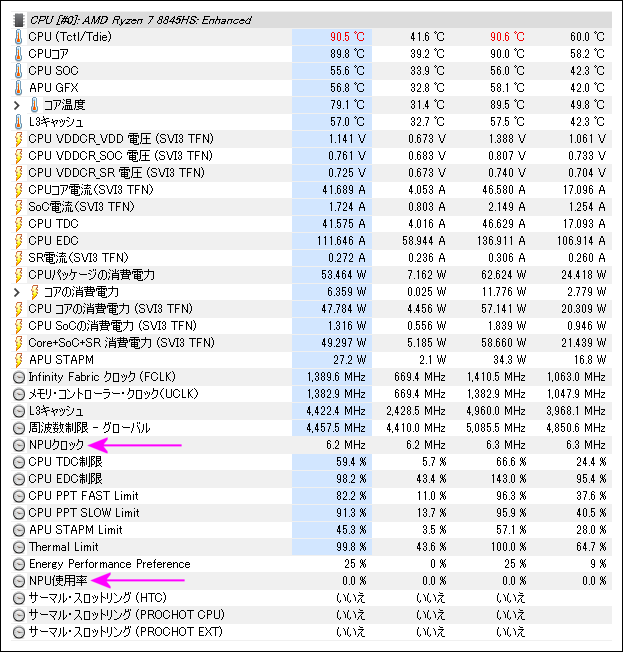Click circle icon beside サーマル・スロットリング (HTC)
Viewport: 623px width, 652px height.
coord(19,598)
